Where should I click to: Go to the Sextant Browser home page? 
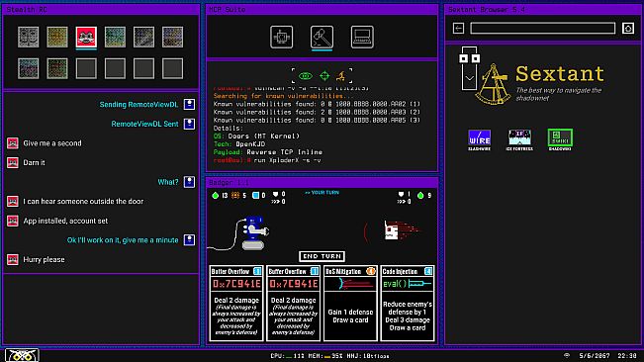(628, 28)
